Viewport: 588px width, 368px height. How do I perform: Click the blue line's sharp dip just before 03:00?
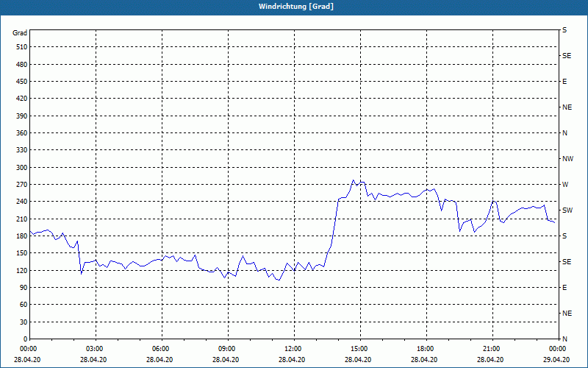(x=82, y=274)
